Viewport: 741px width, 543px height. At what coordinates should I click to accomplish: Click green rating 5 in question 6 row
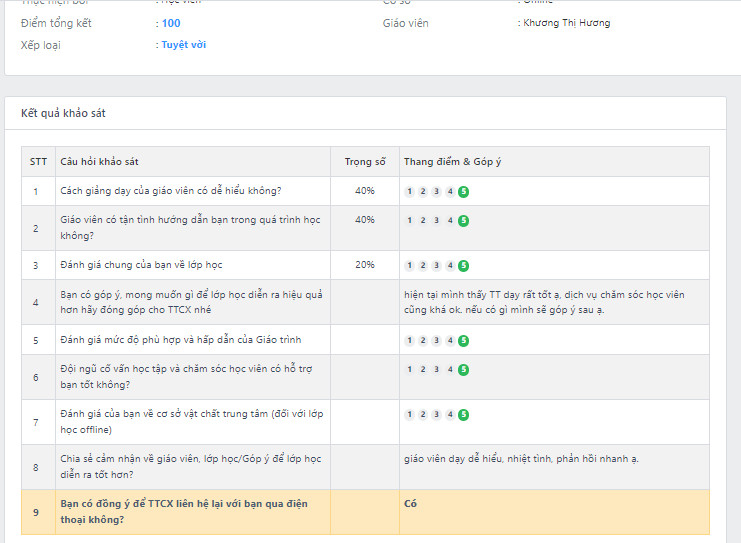[x=464, y=370]
